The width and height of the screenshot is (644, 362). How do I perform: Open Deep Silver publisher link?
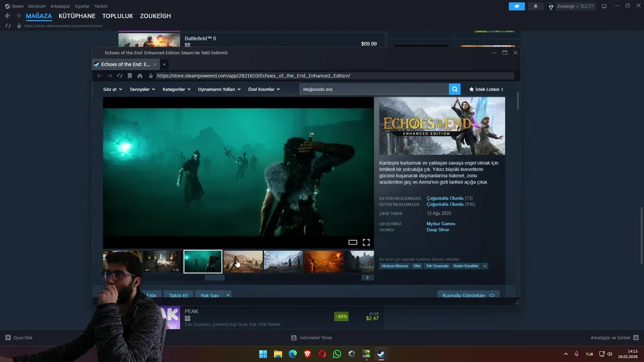point(438,230)
